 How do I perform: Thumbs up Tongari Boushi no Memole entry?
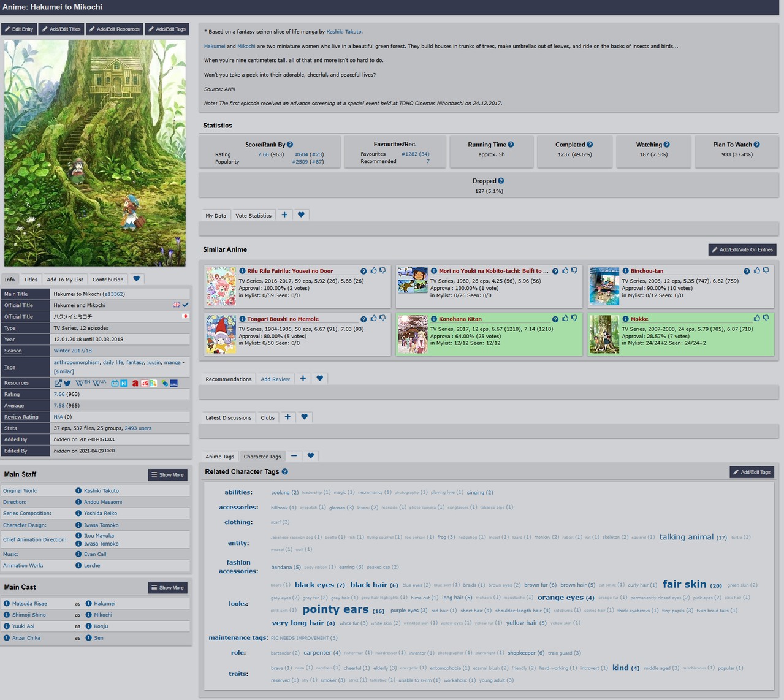point(374,318)
